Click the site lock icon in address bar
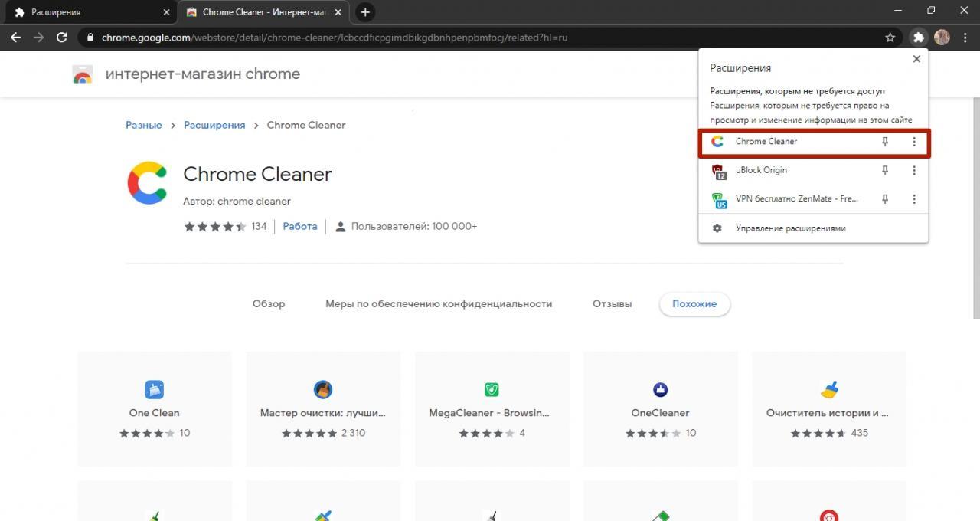The image size is (980, 521). [x=90, y=37]
